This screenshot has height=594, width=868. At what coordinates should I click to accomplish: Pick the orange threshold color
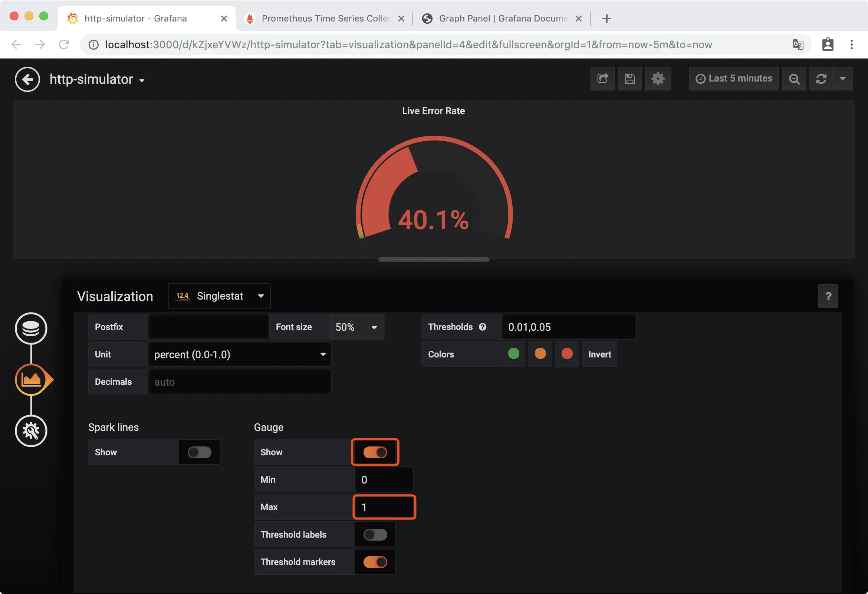[x=540, y=354]
